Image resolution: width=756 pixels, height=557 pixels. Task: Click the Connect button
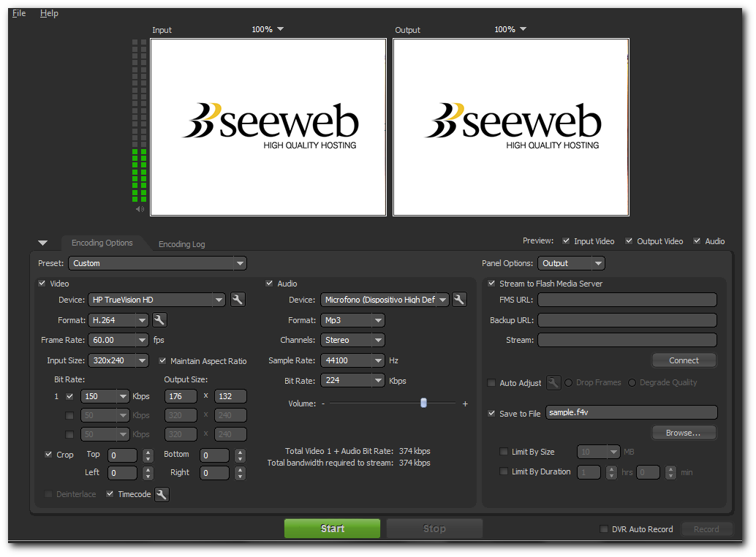(684, 360)
